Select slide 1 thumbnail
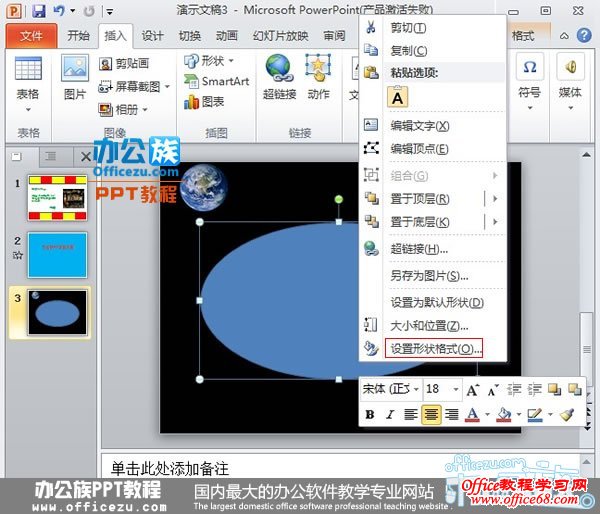Viewport: 600px width, 514px height. (57, 198)
